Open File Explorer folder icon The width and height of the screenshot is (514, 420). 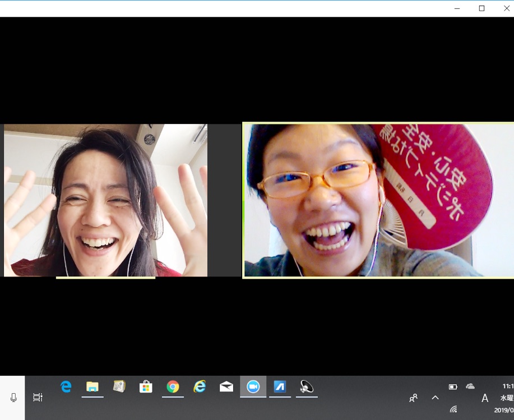click(92, 386)
